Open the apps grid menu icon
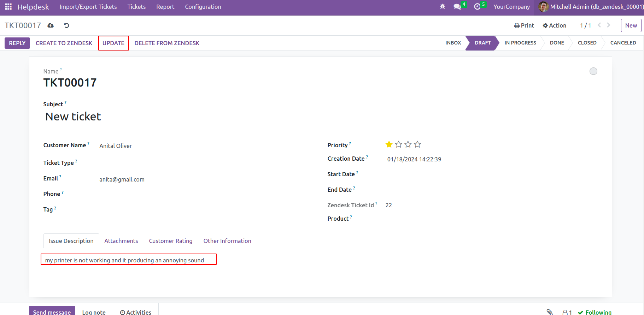This screenshot has height=315, width=644. [x=8, y=7]
